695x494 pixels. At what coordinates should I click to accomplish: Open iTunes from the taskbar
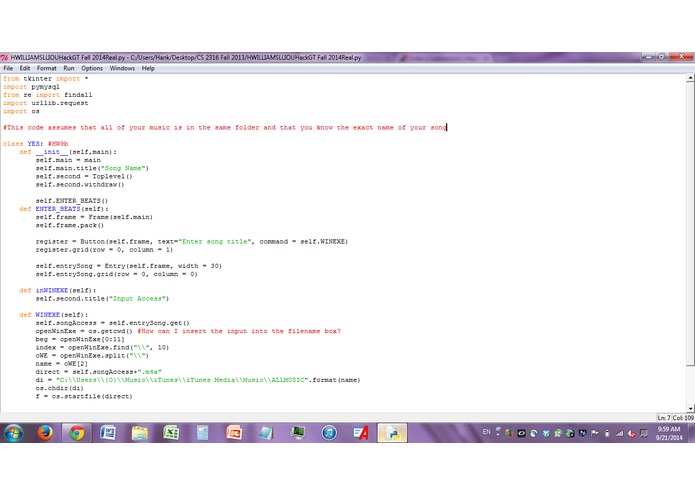point(329,432)
